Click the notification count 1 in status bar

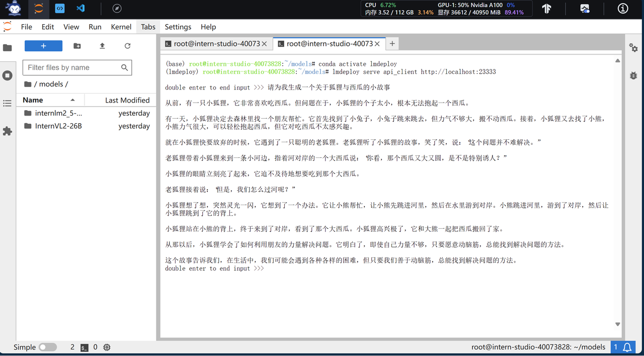615,347
